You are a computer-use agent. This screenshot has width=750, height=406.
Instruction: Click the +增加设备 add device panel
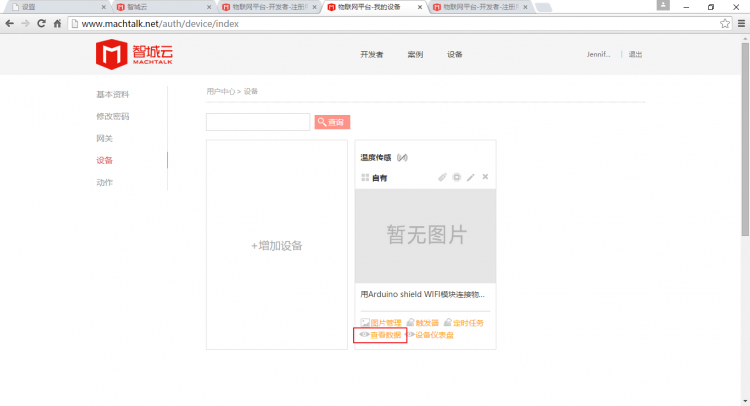277,245
